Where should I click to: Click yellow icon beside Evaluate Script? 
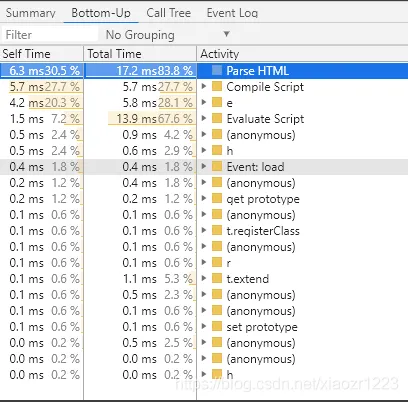pos(217,118)
